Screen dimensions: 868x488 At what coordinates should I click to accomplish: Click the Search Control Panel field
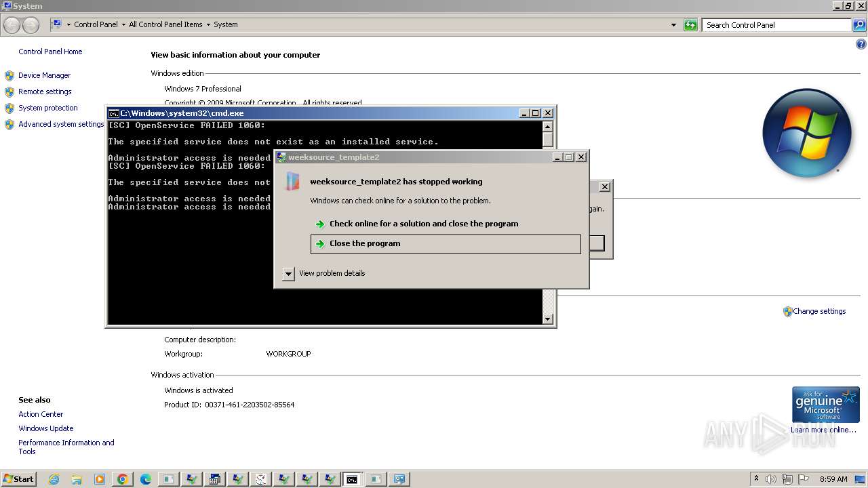click(x=776, y=25)
